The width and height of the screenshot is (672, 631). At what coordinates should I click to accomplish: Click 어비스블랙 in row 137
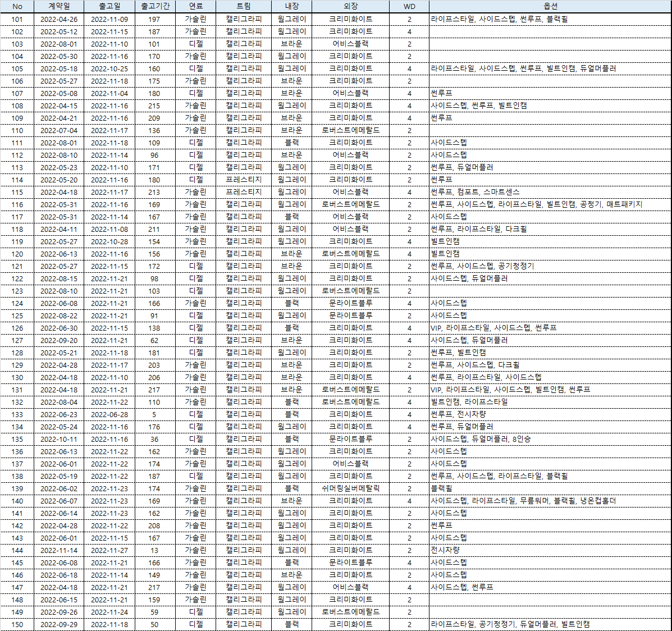click(350, 464)
